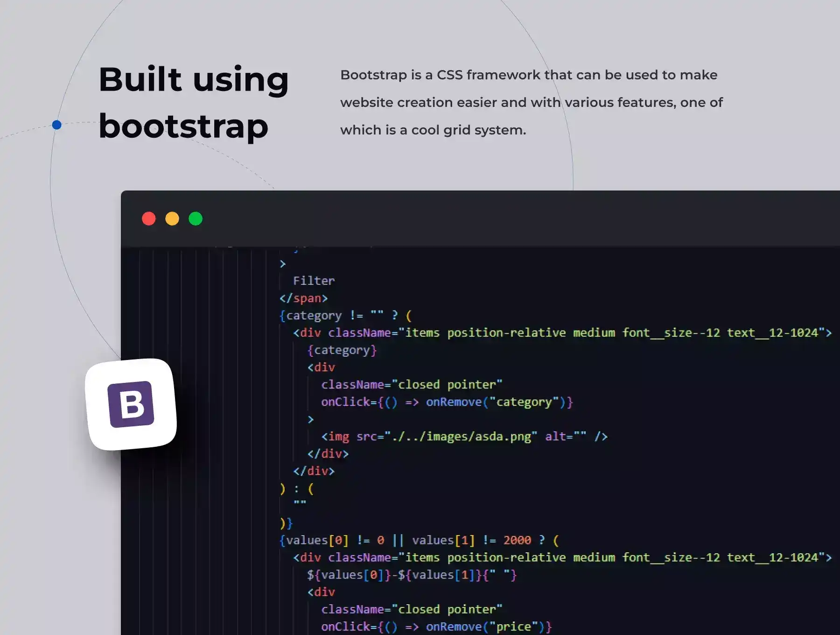
Task: Click the "Built using bootstrap" heading
Action: 193,102
